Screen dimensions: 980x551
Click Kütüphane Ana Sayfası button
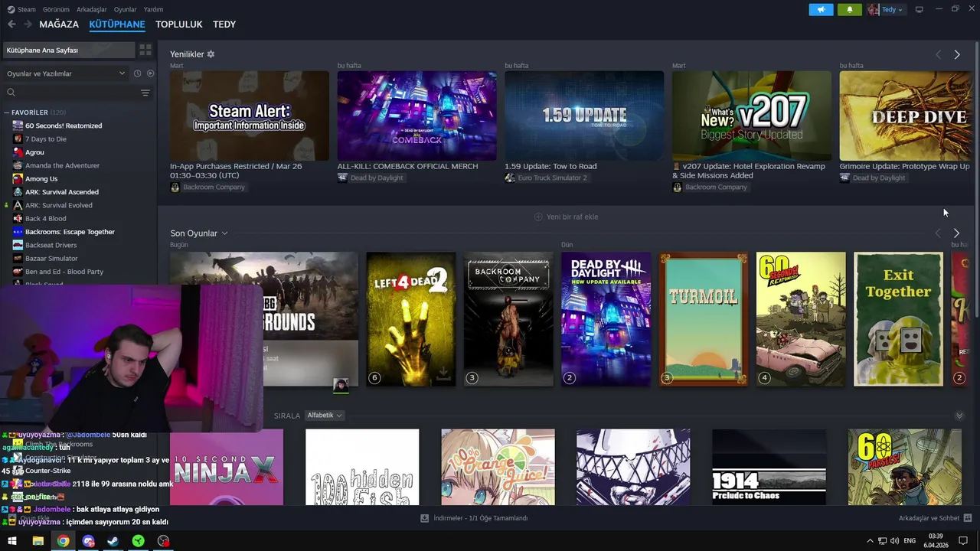[68, 50]
